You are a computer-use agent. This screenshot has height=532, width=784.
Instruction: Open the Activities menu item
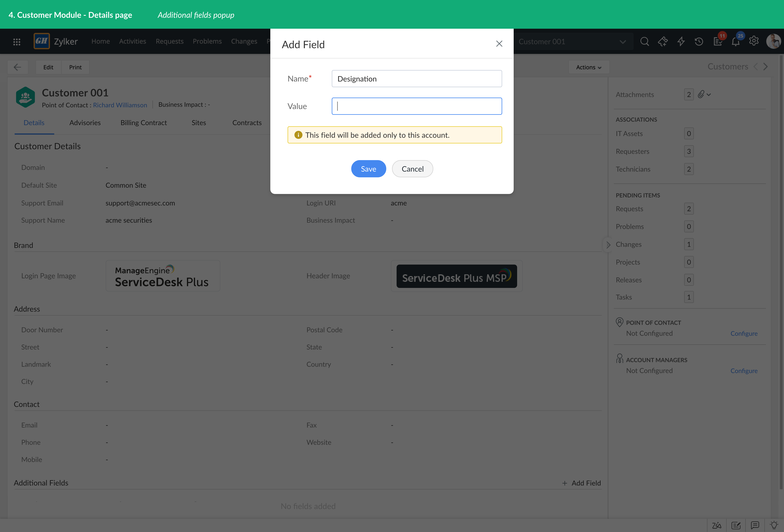click(133, 41)
